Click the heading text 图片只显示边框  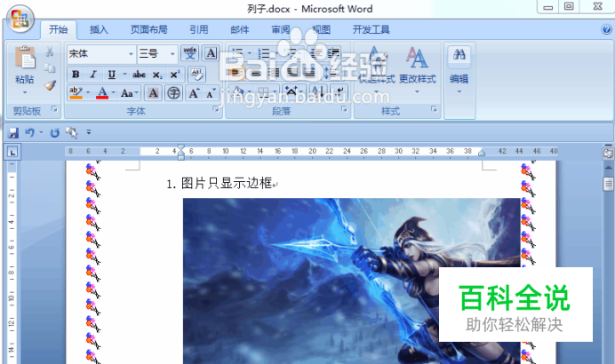pyautogui.click(x=227, y=183)
